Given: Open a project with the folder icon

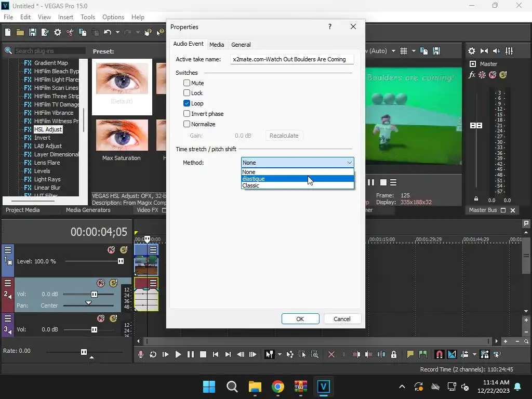Looking at the screenshot, I should (x=20, y=32).
